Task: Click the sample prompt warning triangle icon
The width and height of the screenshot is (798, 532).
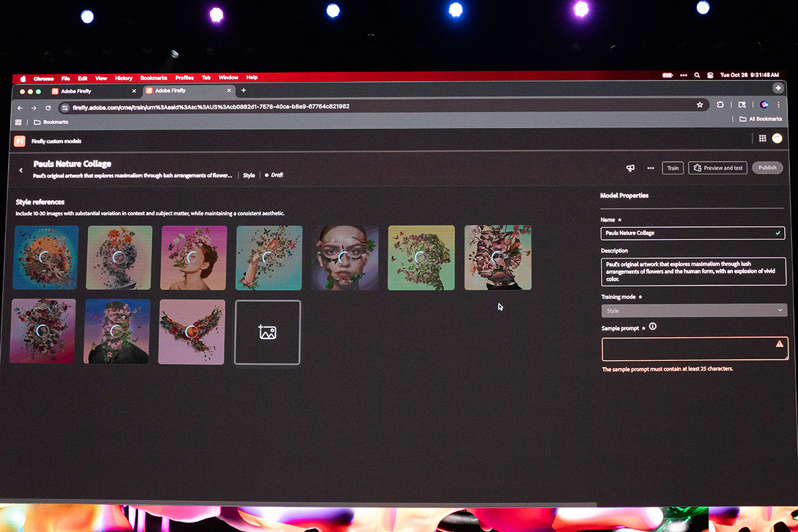Action: pos(779,344)
